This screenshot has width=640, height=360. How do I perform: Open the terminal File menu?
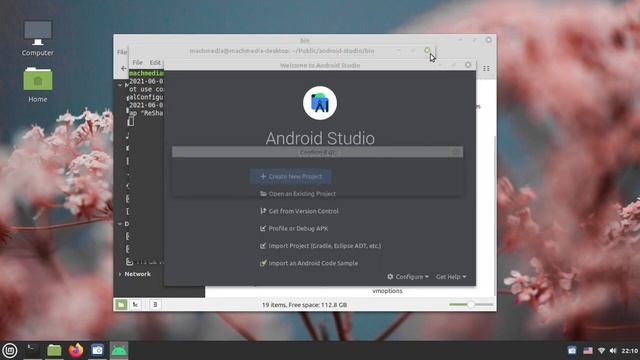(138, 62)
